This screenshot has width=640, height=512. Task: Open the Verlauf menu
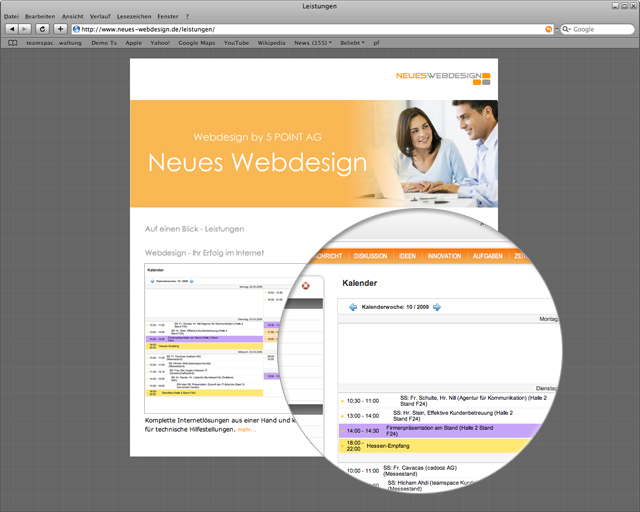pyautogui.click(x=100, y=16)
